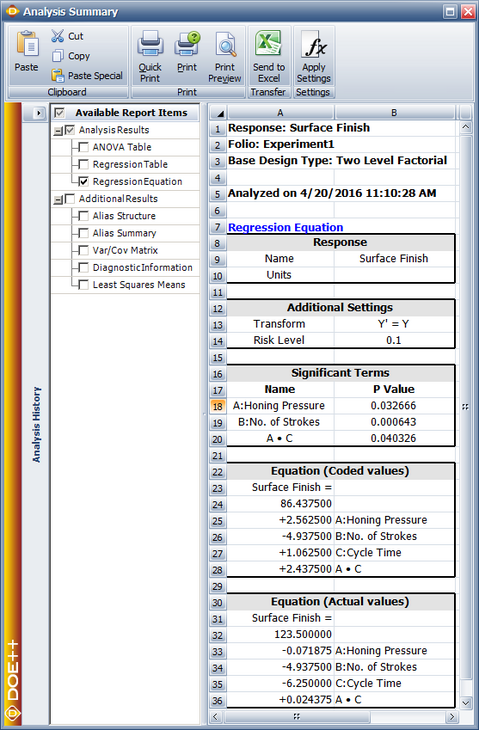Image resolution: width=479 pixels, height=730 pixels.
Task: Enable the ANOVA Table checkbox
Action: pyautogui.click(x=83, y=147)
